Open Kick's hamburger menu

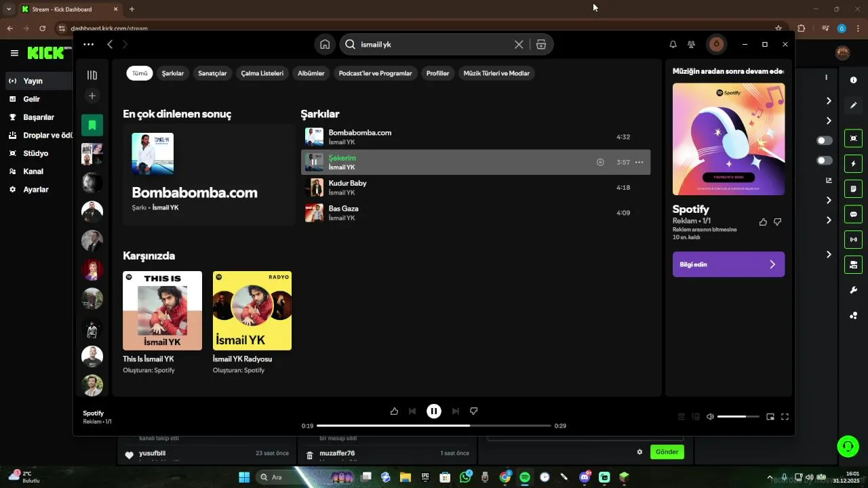click(14, 53)
